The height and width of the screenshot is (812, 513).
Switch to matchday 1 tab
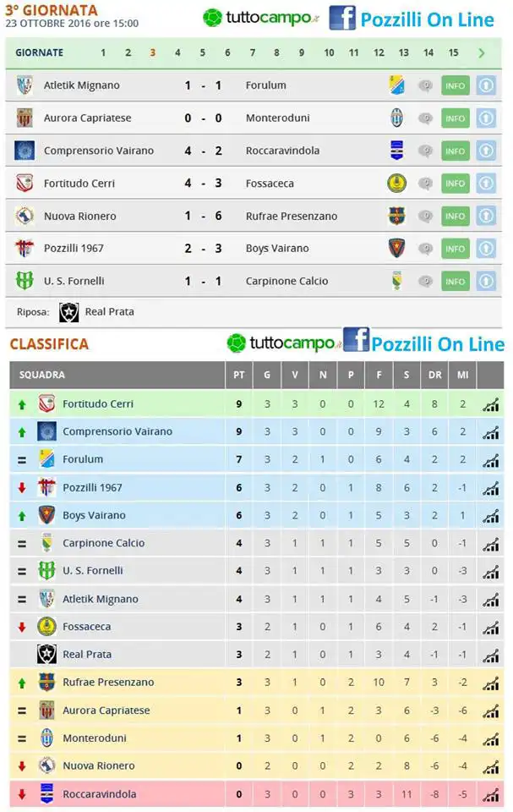[103, 52]
